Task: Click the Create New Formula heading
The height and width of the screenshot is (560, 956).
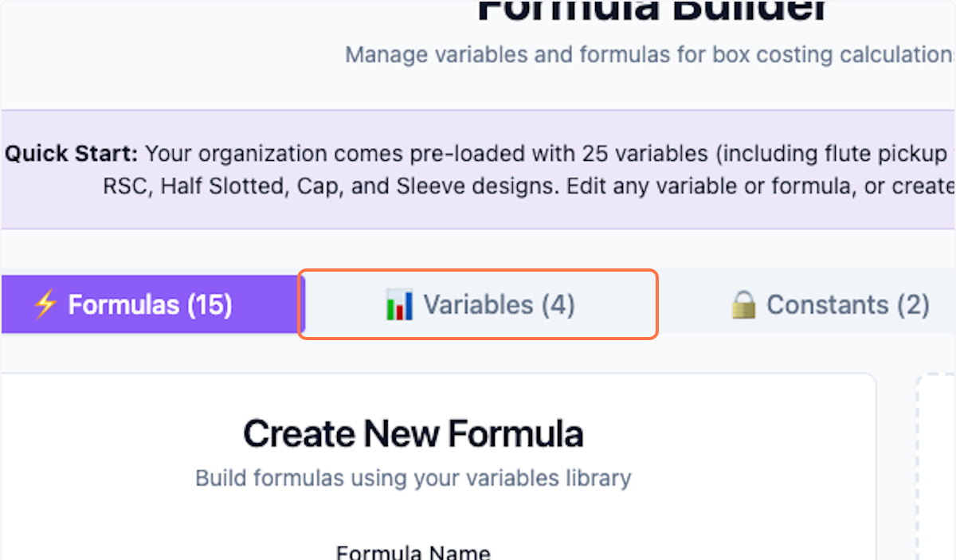Action: pyautogui.click(x=413, y=433)
